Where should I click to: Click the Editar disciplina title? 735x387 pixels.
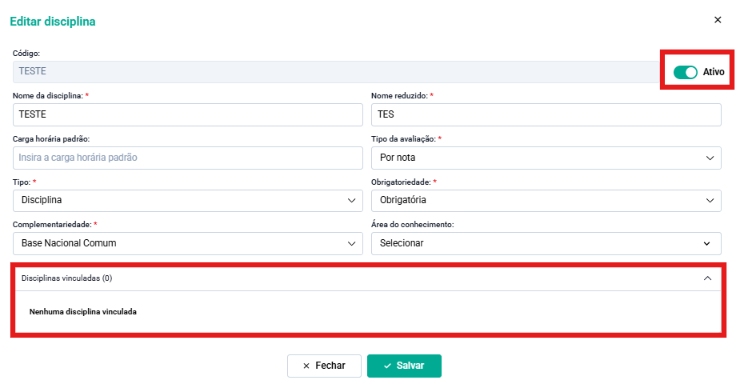click(x=52, y=22)
